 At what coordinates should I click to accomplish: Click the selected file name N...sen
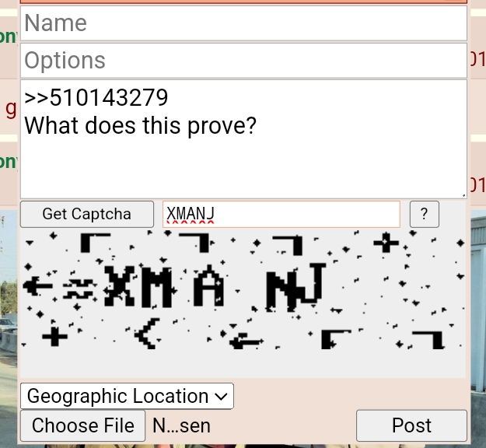pyautogui.click(x=182, y=425)
